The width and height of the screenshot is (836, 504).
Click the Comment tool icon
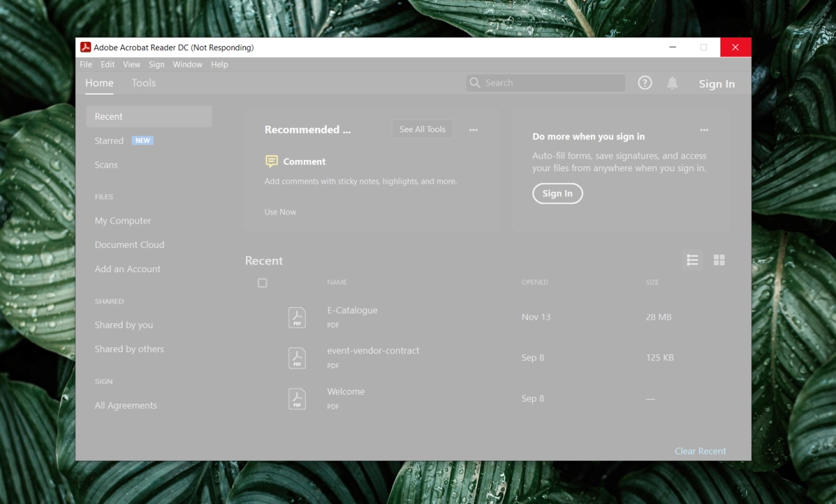(272, 162)
